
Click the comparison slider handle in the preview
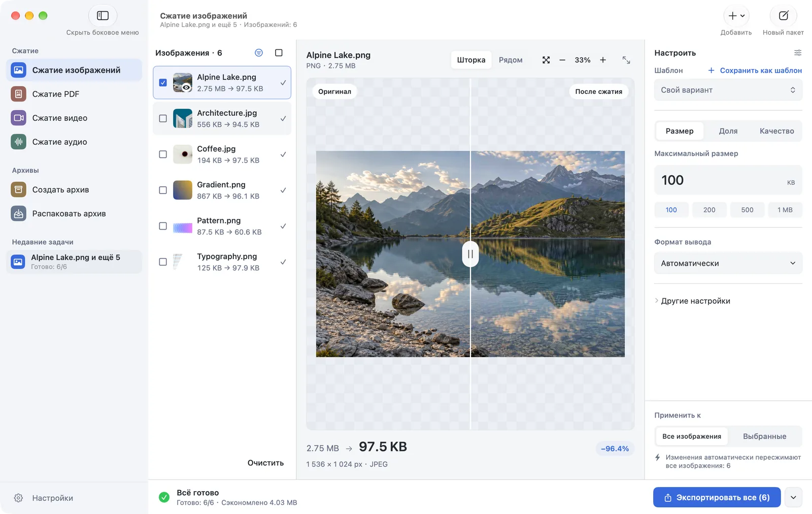[x=470, y=254]
